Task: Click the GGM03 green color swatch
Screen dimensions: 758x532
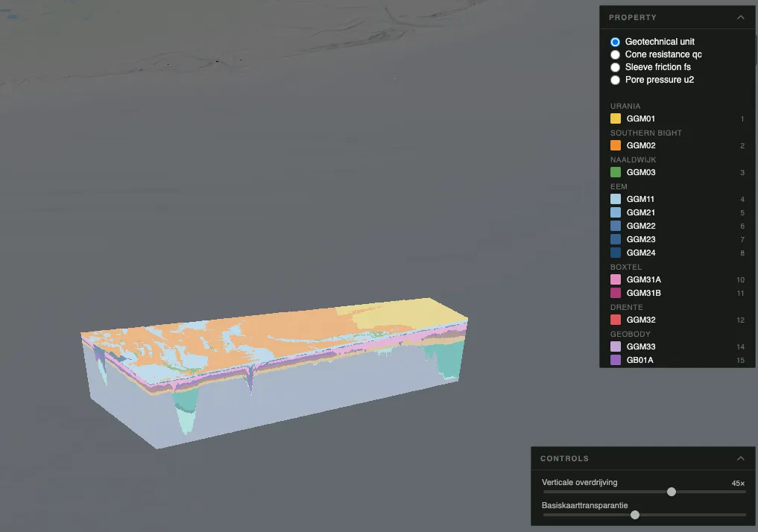Action: [616, 172]
